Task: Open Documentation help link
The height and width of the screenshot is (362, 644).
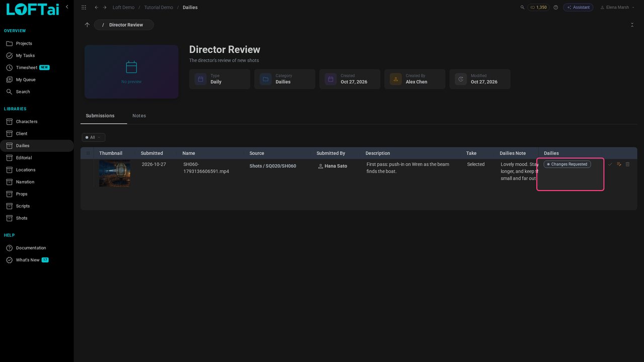Action: (x=37, y=248)
